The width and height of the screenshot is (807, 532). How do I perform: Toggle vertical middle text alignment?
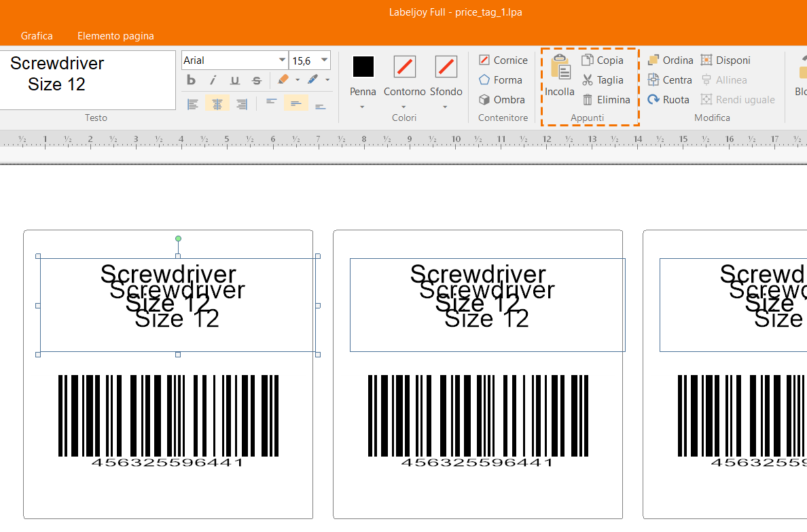tap(296, 103)
